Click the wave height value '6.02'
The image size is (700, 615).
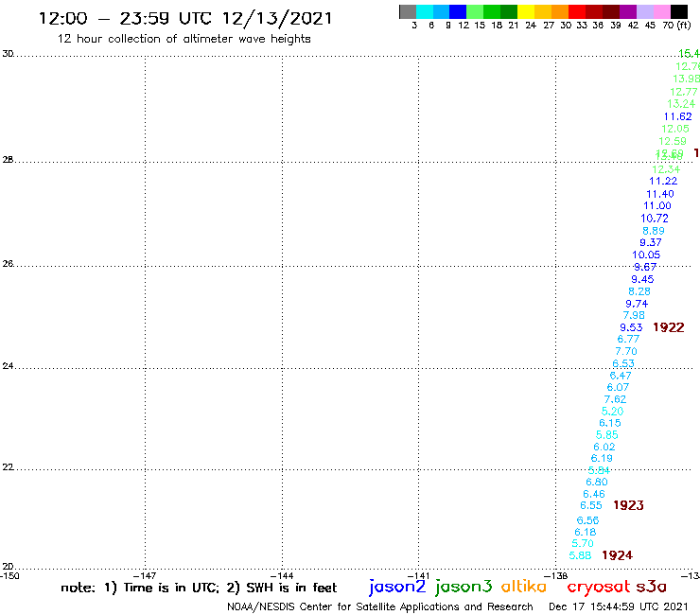[x=604, y=448]
